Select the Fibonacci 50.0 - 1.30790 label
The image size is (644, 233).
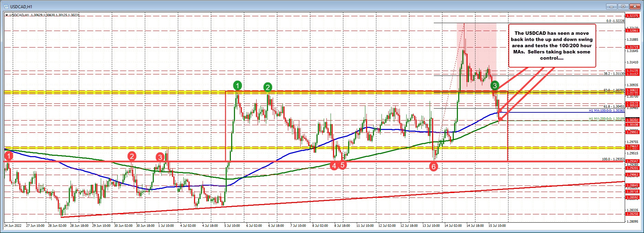[614, 90]
